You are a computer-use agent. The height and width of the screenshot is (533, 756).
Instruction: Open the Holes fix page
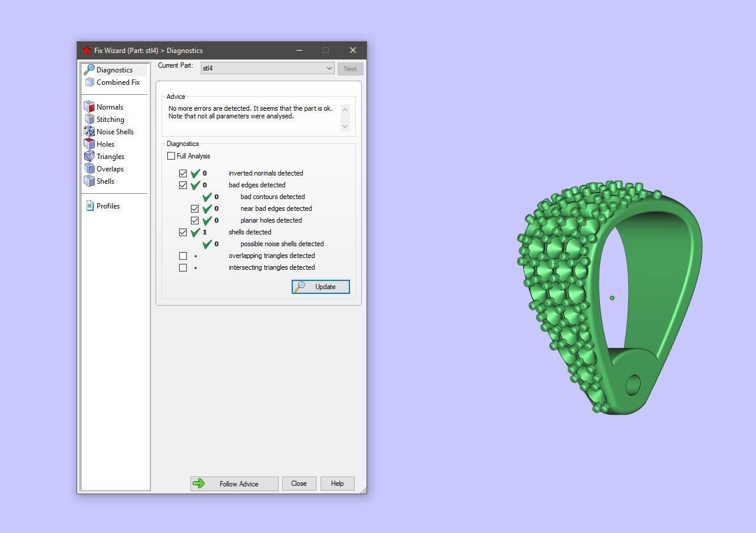105,144
